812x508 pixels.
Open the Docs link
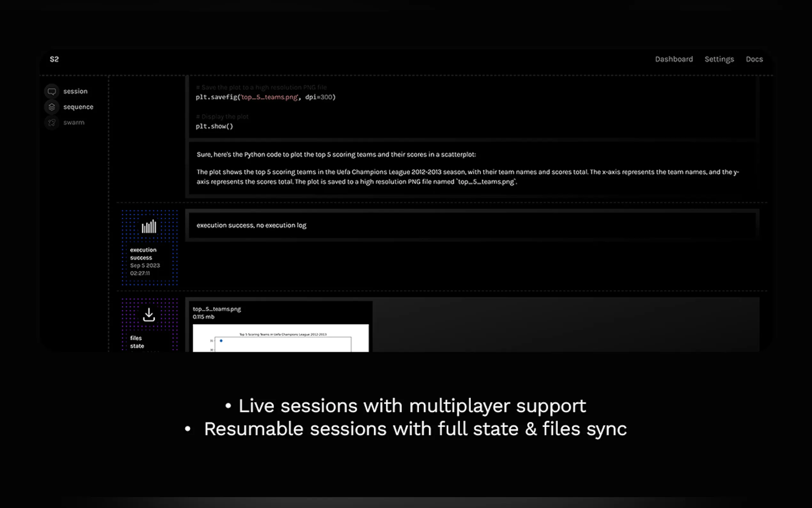754,59
